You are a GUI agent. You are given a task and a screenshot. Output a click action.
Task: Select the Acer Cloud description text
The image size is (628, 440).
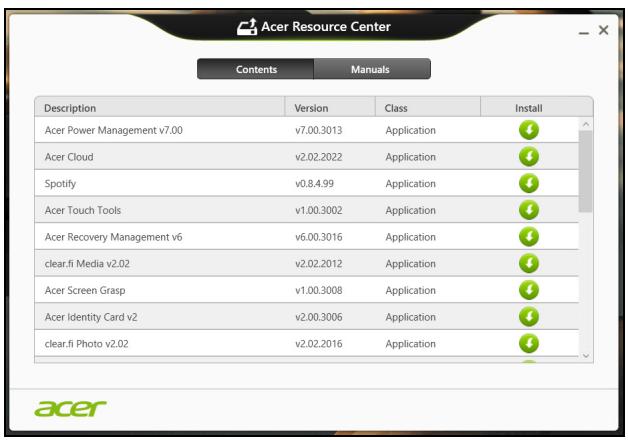click(x=69, y=157)
